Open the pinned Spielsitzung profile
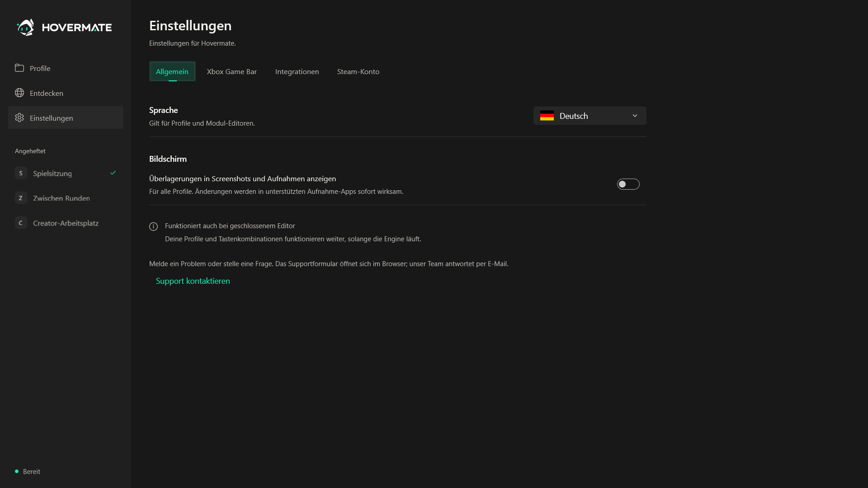The height and width of the screenshot is (488, 868). coord(66,173)
